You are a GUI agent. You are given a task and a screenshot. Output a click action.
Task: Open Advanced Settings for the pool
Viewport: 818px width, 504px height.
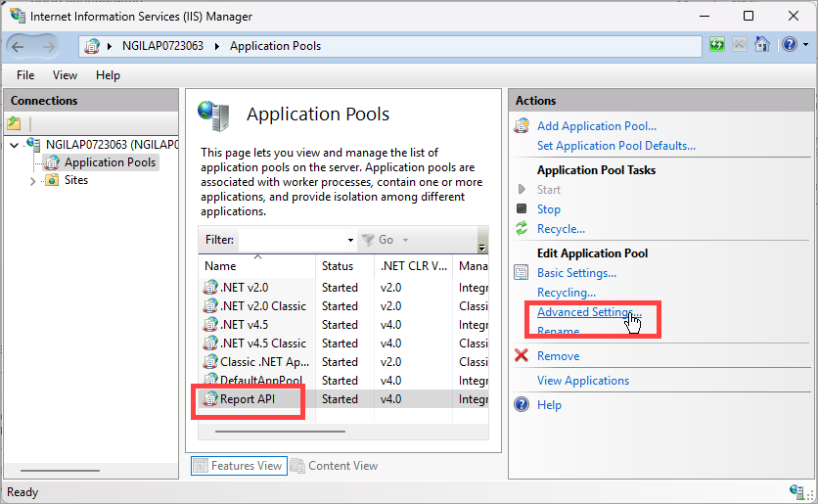pos(589,312)
